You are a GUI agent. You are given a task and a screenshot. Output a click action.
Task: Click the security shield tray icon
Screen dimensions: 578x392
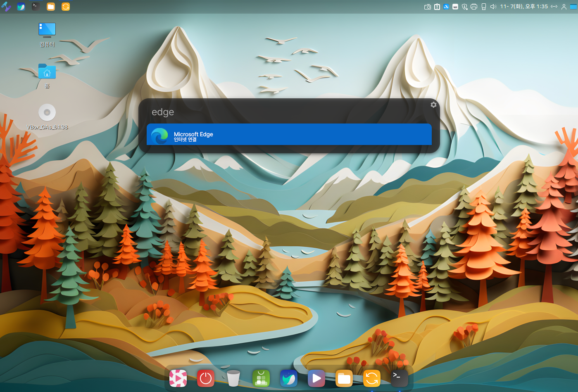464,7
